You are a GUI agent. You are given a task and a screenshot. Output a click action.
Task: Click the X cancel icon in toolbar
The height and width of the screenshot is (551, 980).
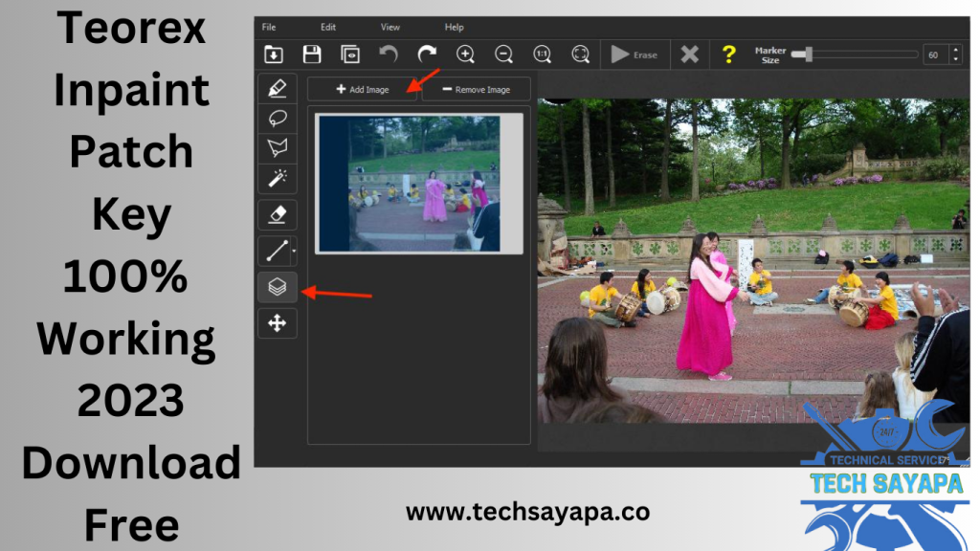690,55
